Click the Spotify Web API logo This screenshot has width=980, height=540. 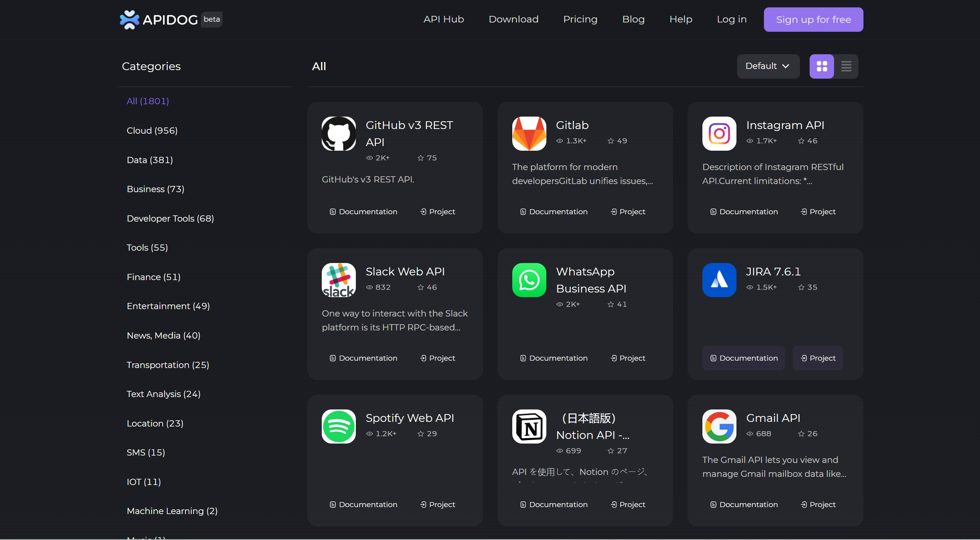pos(339,426)
